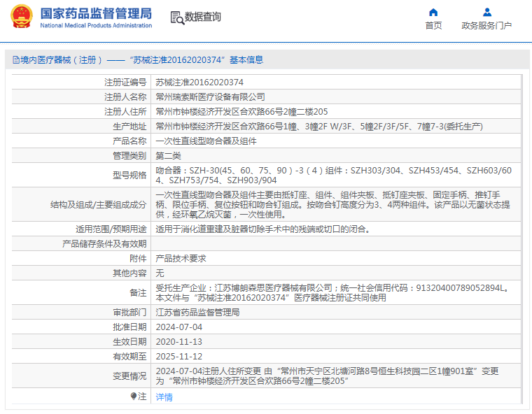
Task: Click the 注册证编号 row label
Action: pyautogui.click(x=125, y=83)
